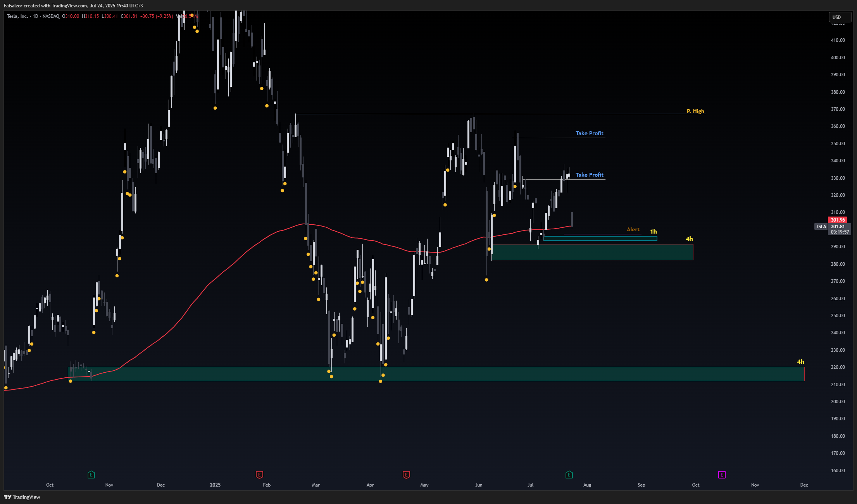This screenshot has height=504, width=857.
Task: Click the Aug label on time axis
Action: 587,485
